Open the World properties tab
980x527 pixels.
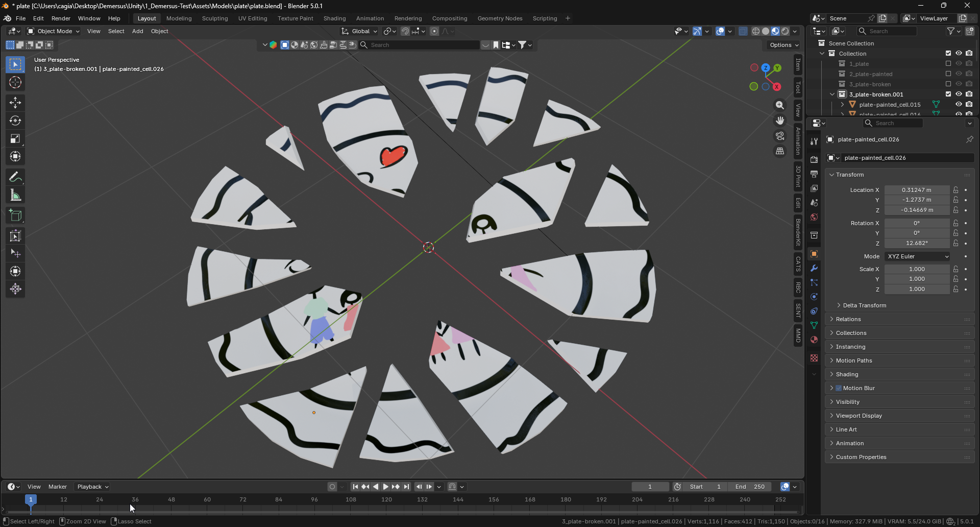pos(814,217)
